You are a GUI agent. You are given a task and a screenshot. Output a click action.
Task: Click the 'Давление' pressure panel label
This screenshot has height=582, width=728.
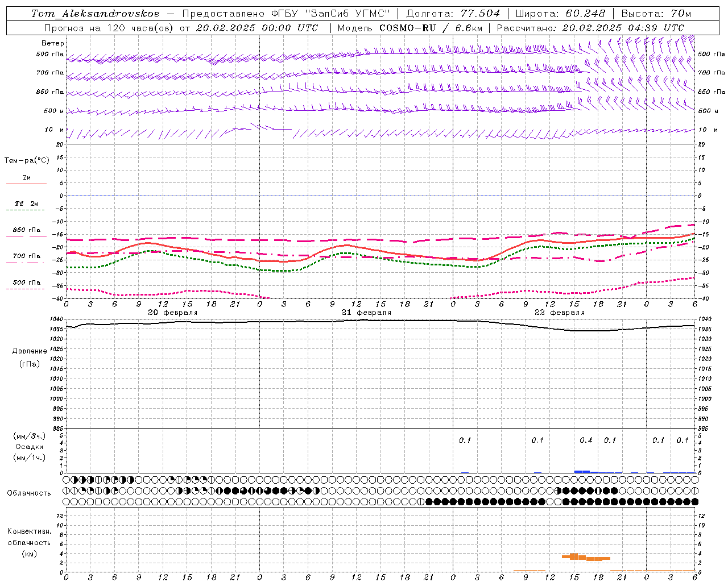pos(30,351)
